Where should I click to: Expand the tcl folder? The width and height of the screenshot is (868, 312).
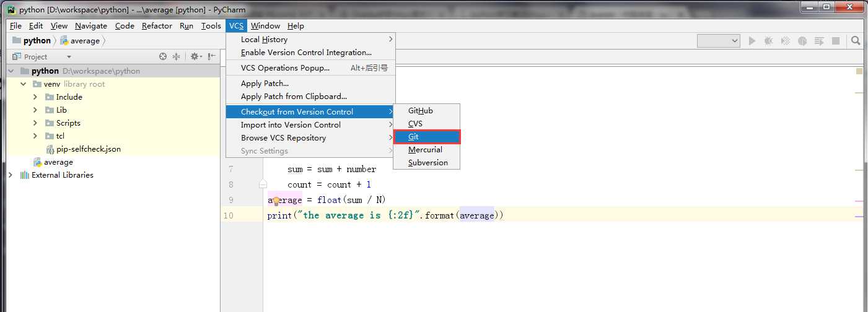coord(35,136)
